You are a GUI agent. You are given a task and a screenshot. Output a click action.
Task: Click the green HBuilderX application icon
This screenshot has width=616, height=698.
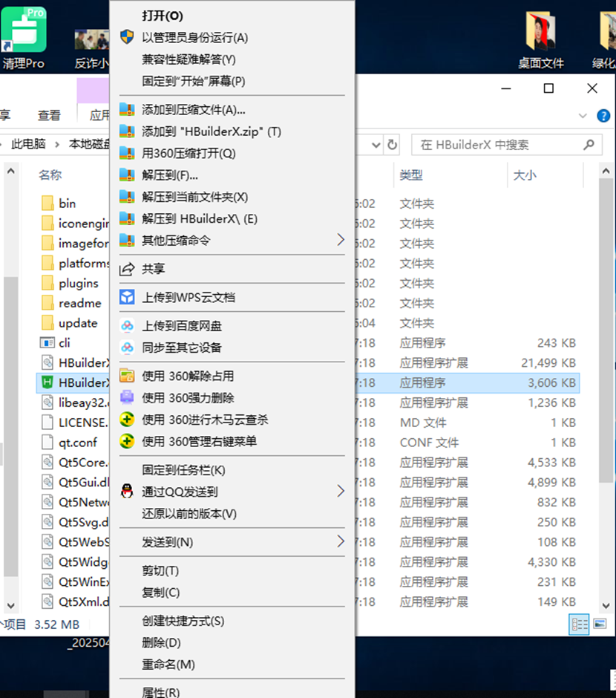pyautogui.click(x=47, y=382)
